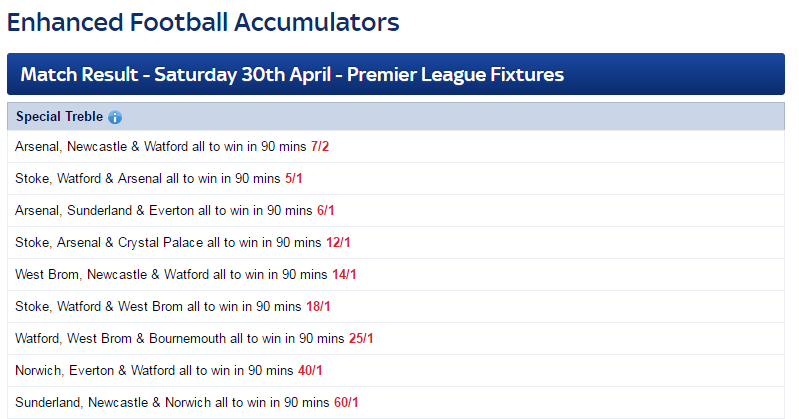Pick the 6/1 Arsenal, Sunderland & Everton price

pyautogui.click(x=326, y=211)
